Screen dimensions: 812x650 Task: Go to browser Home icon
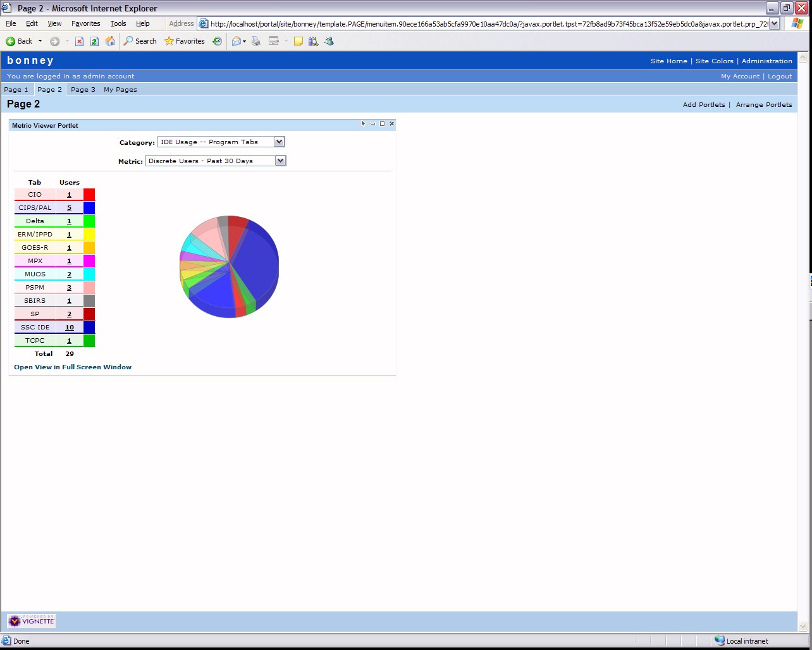click(x=110, y=41)
